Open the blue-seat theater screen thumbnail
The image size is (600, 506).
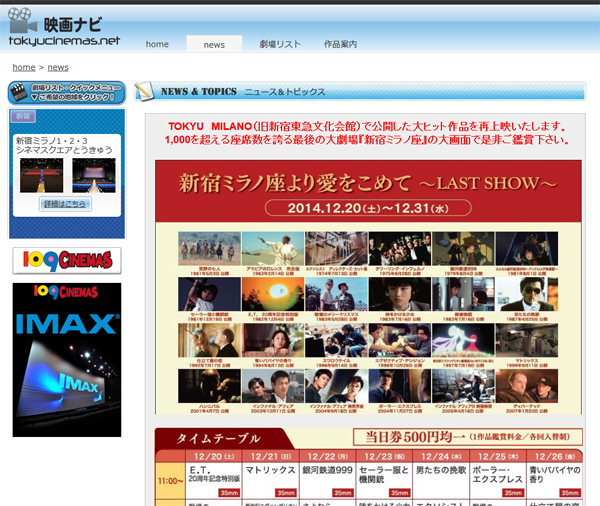coord(94,175)
